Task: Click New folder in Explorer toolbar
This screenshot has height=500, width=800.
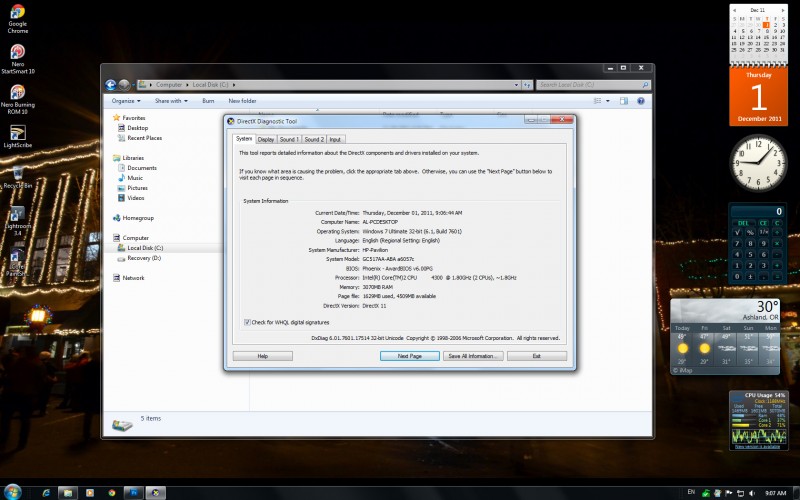Action: (x=242, y=101)
